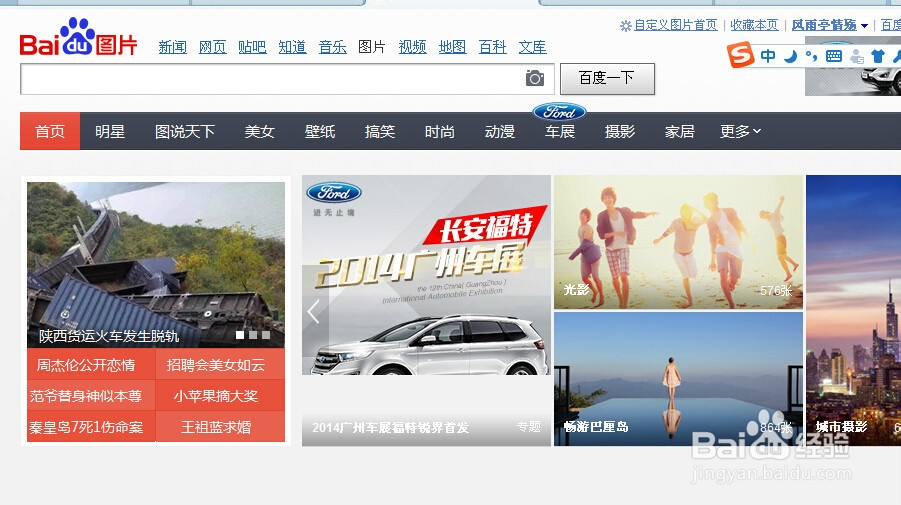Click the 王祖蓝求婚 headline
The image size is (901, 505).
pyautogui.click(x=216, y=427)
